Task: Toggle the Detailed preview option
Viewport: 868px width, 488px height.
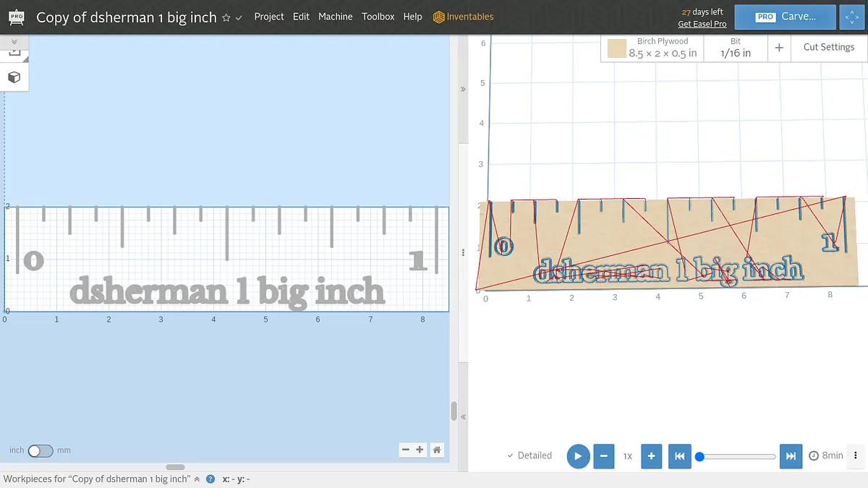Action: click(529, 455)
